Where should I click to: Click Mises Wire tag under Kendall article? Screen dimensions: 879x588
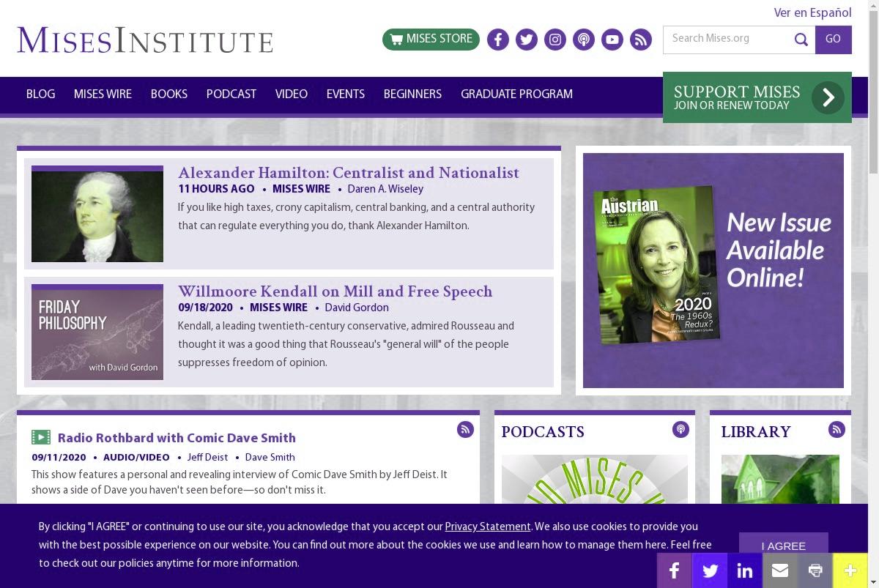278,308
